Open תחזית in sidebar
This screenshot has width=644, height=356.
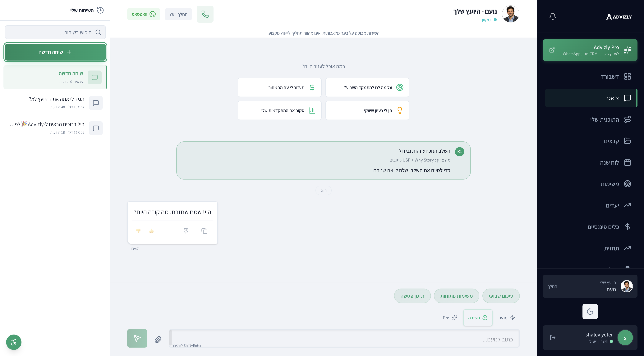(591, 248)
